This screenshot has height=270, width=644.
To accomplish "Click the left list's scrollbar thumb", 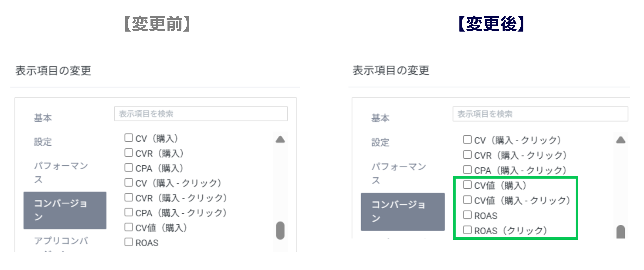I will pos(280,230).
